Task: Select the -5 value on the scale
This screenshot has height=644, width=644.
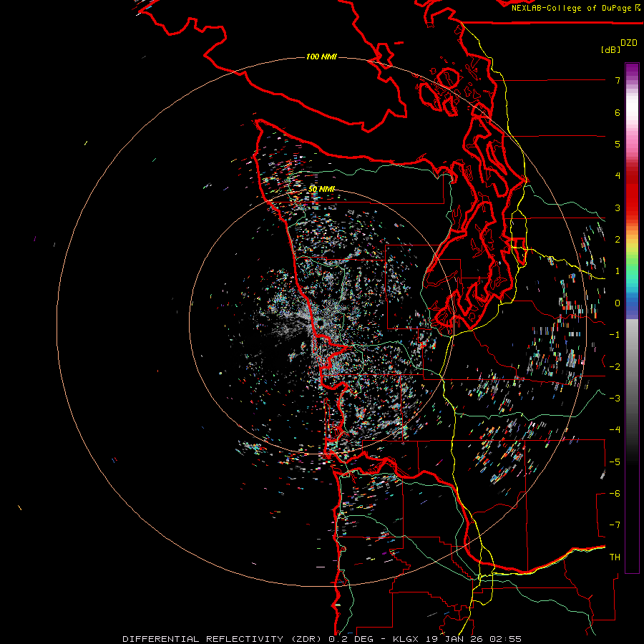Action: (615, 462)
